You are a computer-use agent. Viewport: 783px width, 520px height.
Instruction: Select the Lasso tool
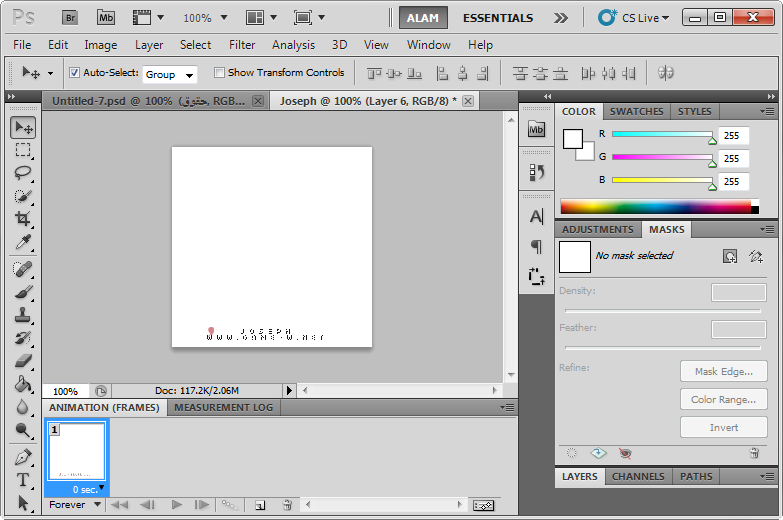click(x=23, y=172)
